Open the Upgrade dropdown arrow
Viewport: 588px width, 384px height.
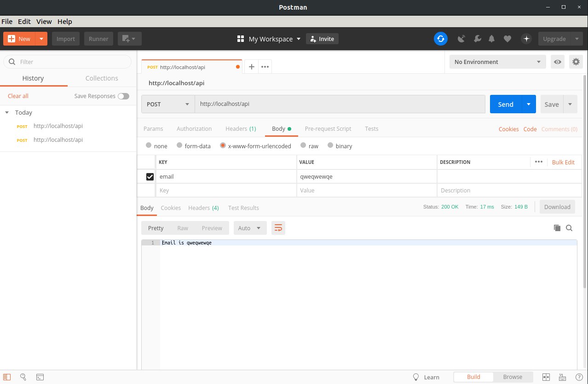(577, 39)
